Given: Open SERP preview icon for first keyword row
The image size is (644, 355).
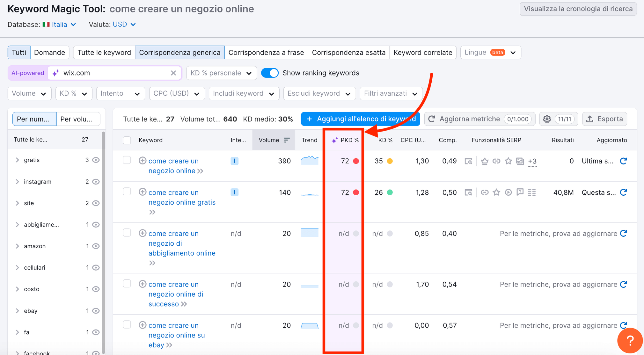Looking at the screenshot, I should [468, 161].
